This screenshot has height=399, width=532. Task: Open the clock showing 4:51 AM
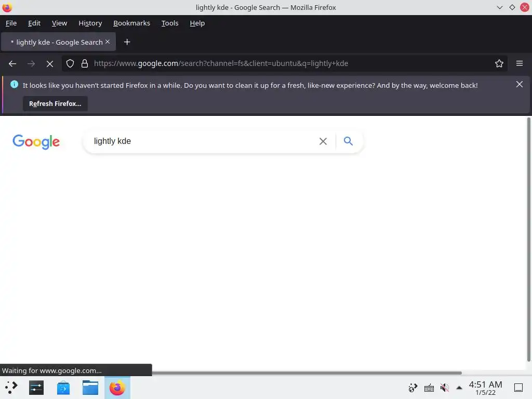[485, 388]
